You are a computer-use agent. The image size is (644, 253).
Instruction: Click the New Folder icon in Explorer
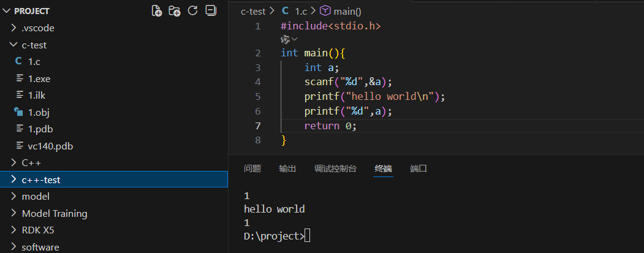pos(175,10)
